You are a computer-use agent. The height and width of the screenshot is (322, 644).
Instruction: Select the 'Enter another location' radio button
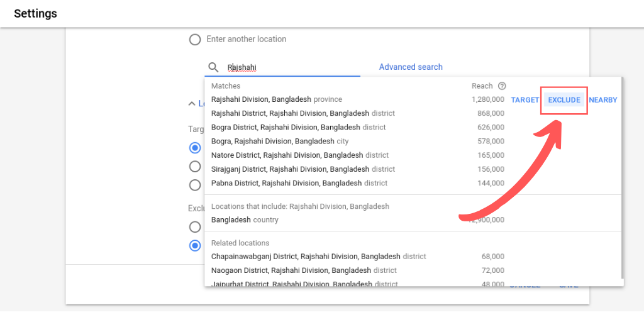195,40
